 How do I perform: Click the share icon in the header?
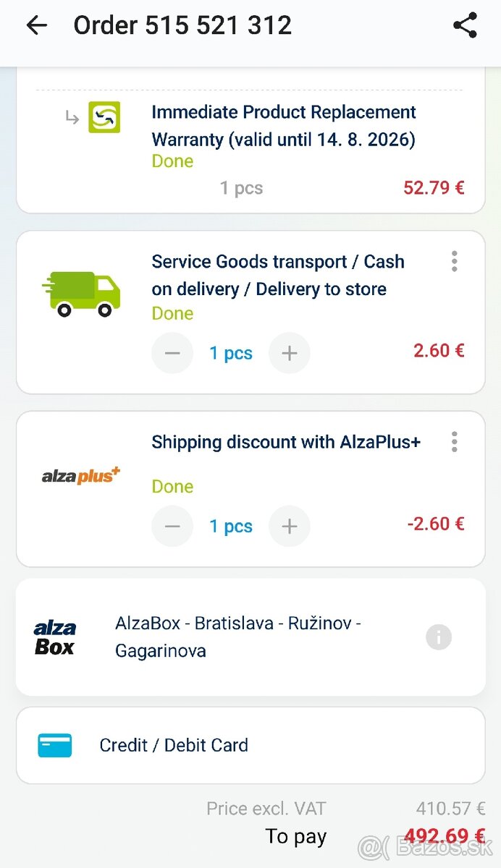tap(464, 25)
